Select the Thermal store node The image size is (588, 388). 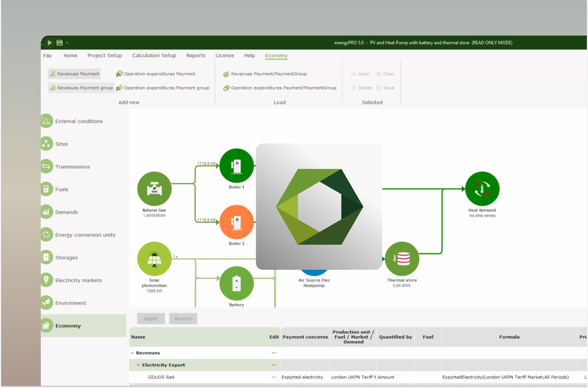pyautogui.click(x=402, y=259)
